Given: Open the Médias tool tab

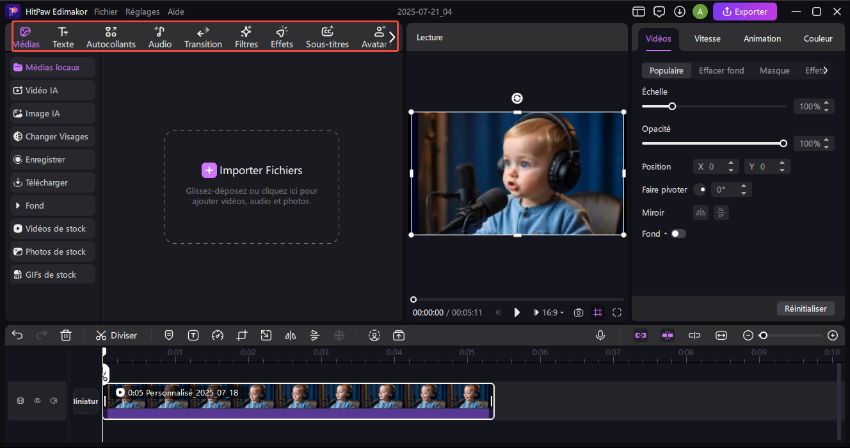Looking at the screenshot, I should (x=26, y=37).
